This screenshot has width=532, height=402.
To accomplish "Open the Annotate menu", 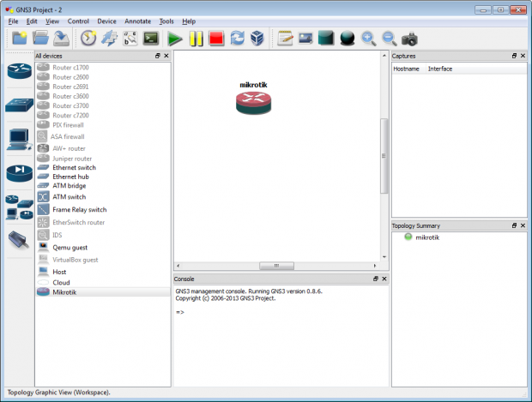I will click(138, 21).
